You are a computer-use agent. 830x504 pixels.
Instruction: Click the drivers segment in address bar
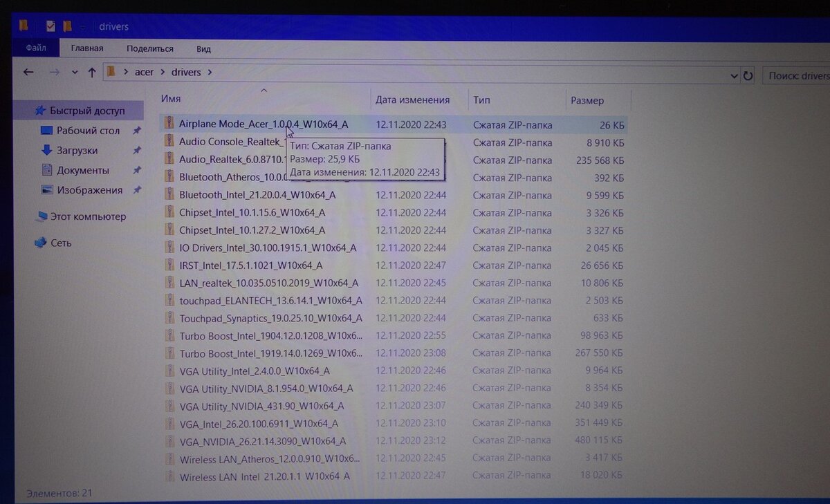coord(186,72)
